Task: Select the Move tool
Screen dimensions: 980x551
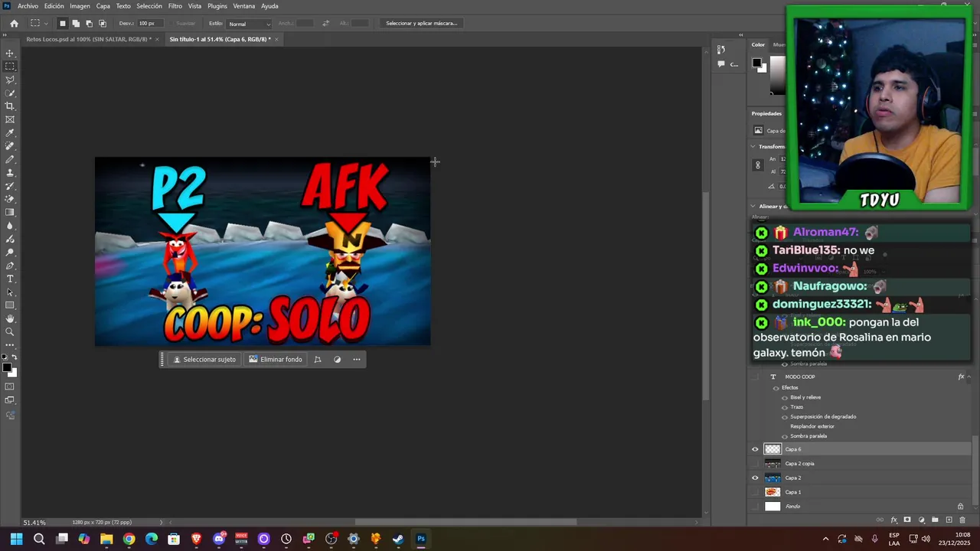Action: click(10, 53)
